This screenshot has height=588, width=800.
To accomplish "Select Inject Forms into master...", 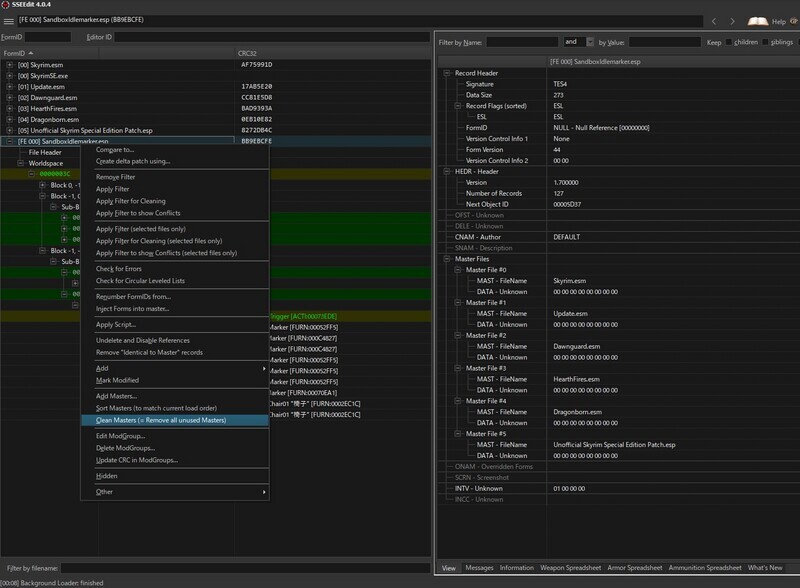I will click(174, 309).
